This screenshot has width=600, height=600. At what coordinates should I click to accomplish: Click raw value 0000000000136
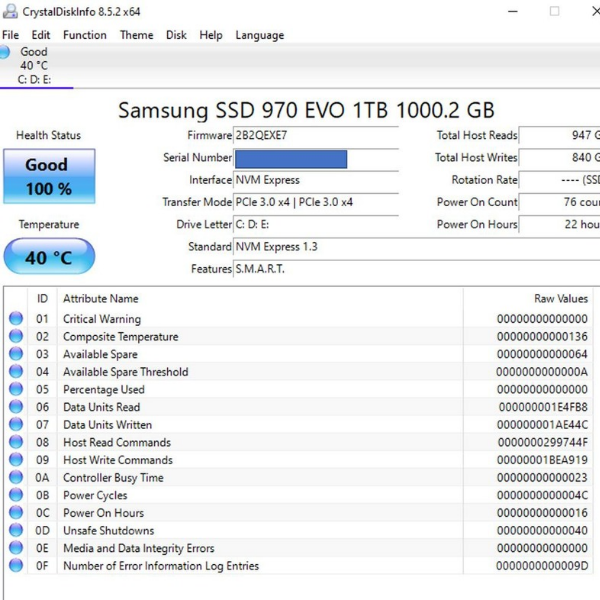[x=542, y=337]
